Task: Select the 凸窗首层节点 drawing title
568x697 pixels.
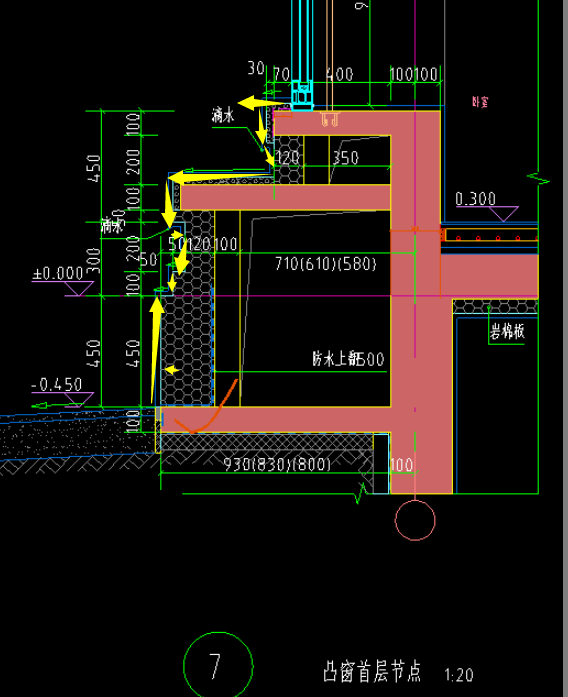Action: click(372, 672)
